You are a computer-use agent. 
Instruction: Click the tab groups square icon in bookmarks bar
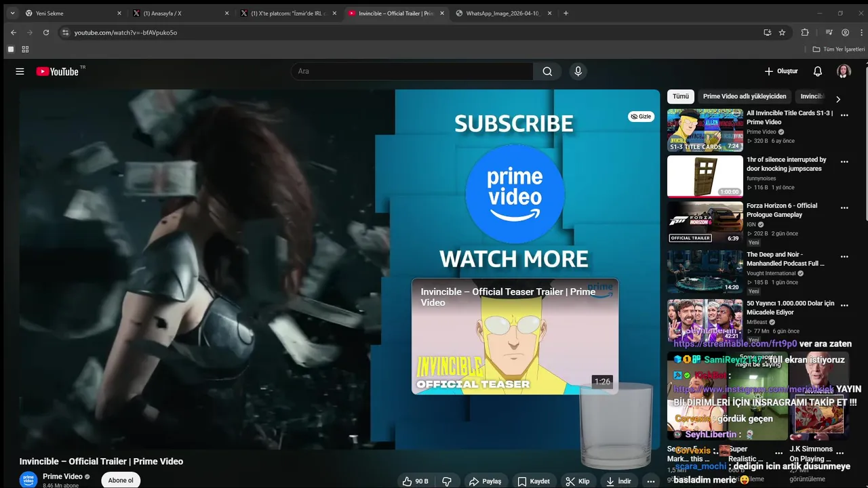(x=11, y=49)
